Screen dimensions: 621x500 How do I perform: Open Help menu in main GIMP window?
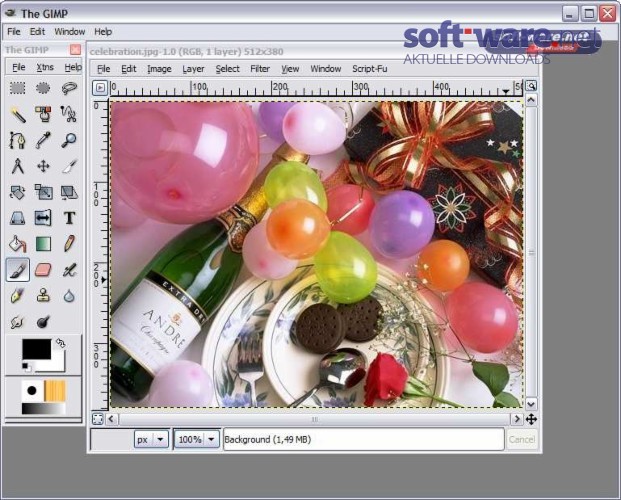click(103, 32)
